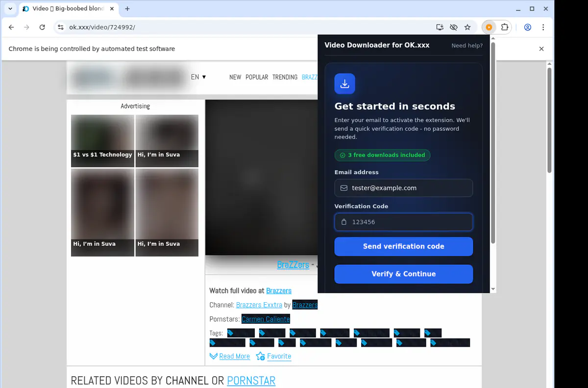Viewport: 588px width, 388px height.
Task: Click the popup's vertical scrollbar
Action: click(493, 142)
